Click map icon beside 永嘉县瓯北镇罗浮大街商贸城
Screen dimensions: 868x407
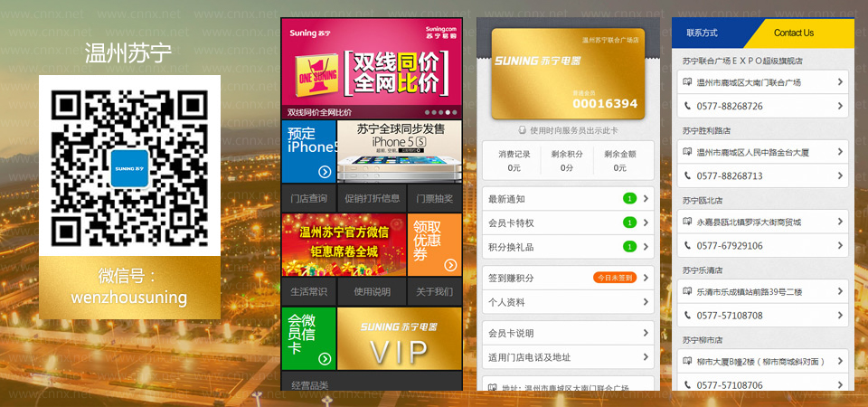(687, 222)
